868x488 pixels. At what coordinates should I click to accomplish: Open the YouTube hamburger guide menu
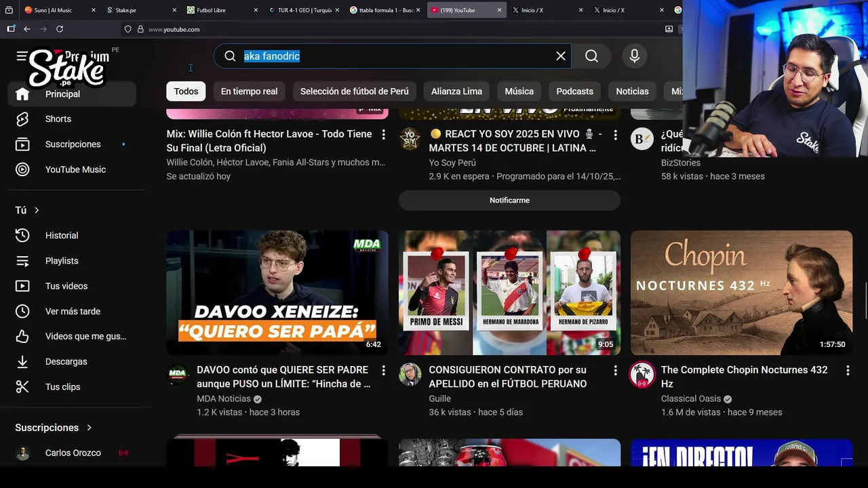click(22, 56)
